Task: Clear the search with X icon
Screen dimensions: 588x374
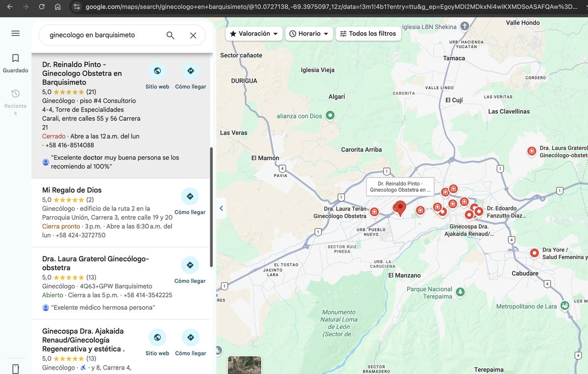Action: [x=193, y=35]
